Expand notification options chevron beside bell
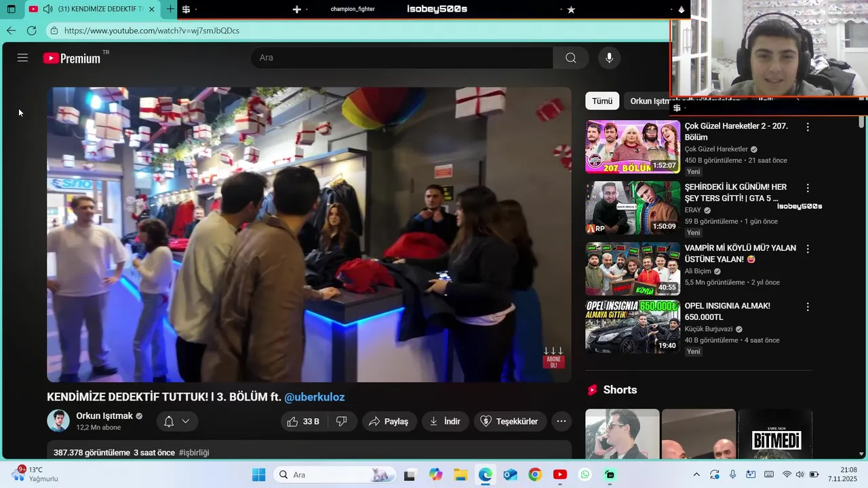The width and height of the screenshot is (868, 488). click(185, 422)
